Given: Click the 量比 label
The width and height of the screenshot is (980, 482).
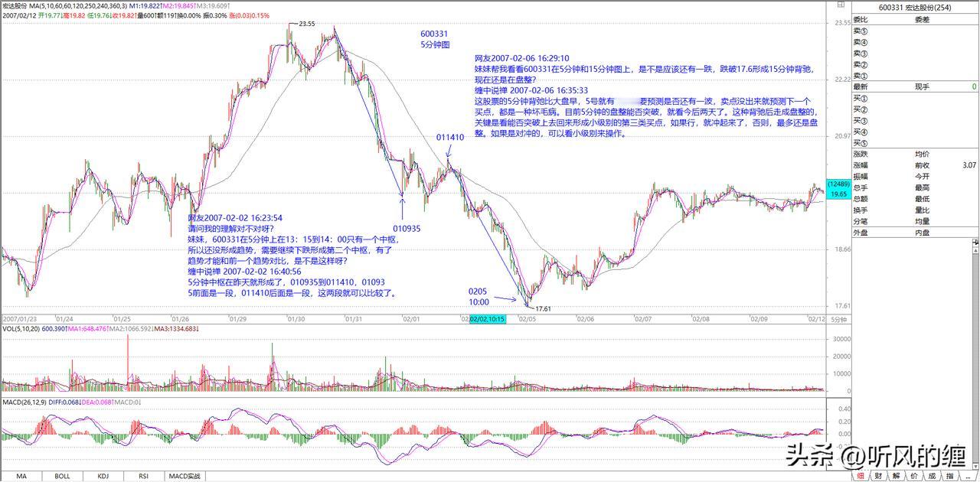Looking at the screenshot, I should click(x=922, y=210).
